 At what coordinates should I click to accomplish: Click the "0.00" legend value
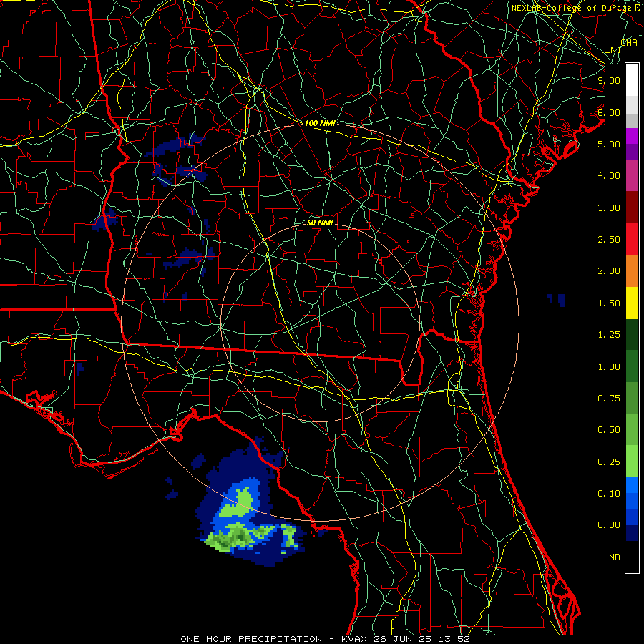[x=609, y=525]
